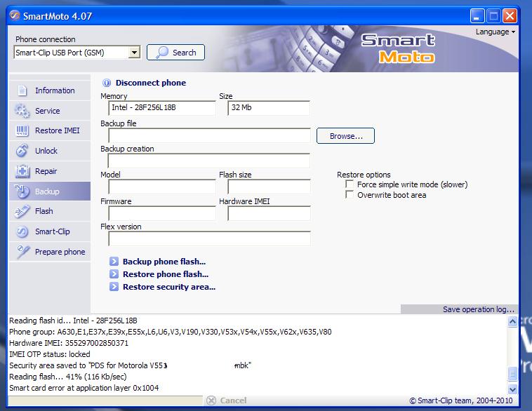Click the Search button text
Viewport: 532px width, 411px height.
pyautogui.click(x=184, y=53)
